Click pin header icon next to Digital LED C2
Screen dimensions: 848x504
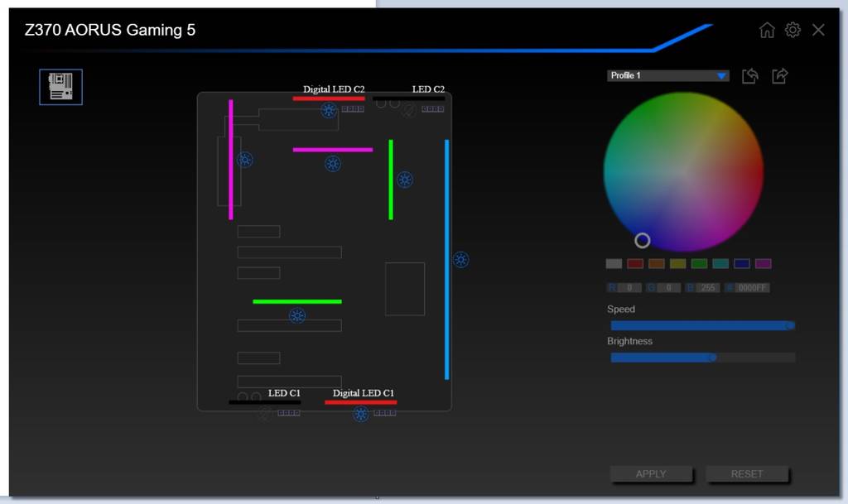point(353,109)
